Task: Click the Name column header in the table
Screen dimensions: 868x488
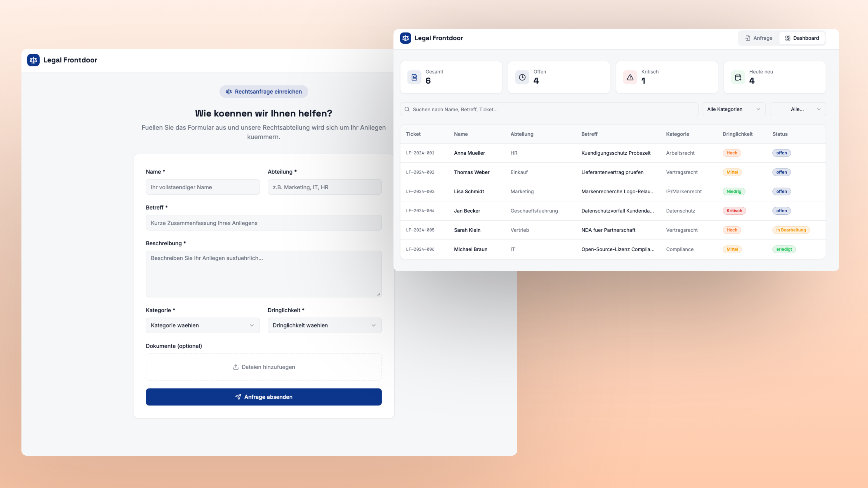Action: tap(461, 134)
